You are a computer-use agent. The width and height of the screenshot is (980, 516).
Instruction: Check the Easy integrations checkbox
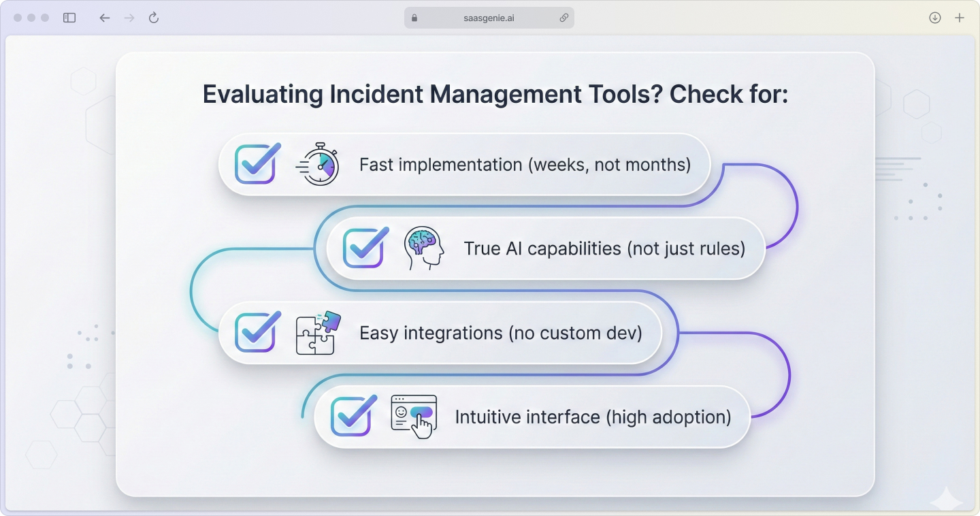coord(257,332)
